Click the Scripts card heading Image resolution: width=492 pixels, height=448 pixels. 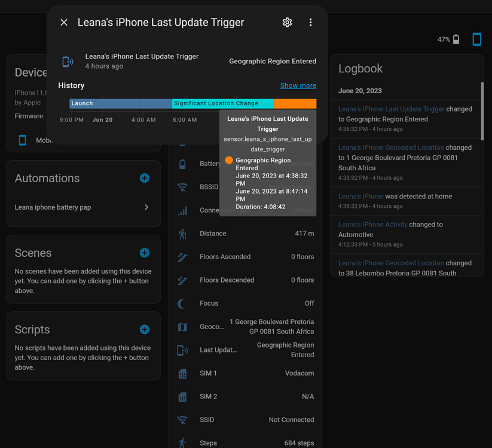pyautogui.click(x=32, y=330)
